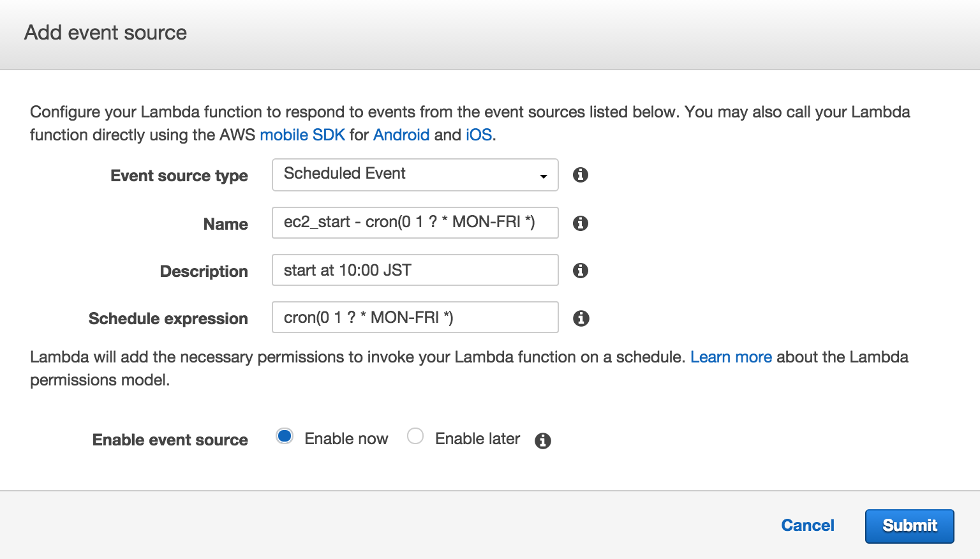980x559 pixels.
Task: Follow the Learn more permissions link
Action: (x=731, y=357)
